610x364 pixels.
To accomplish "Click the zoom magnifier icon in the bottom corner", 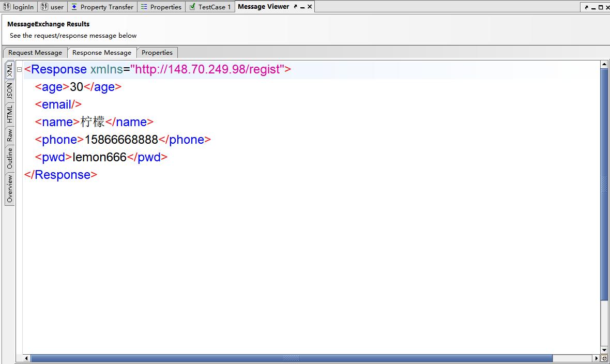I will pos(604,358).
